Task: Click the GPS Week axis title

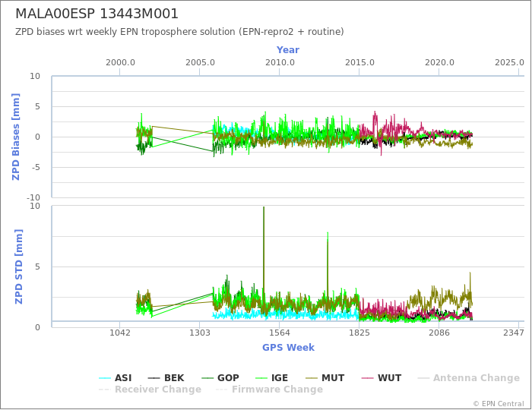Action: click(288, 347)
